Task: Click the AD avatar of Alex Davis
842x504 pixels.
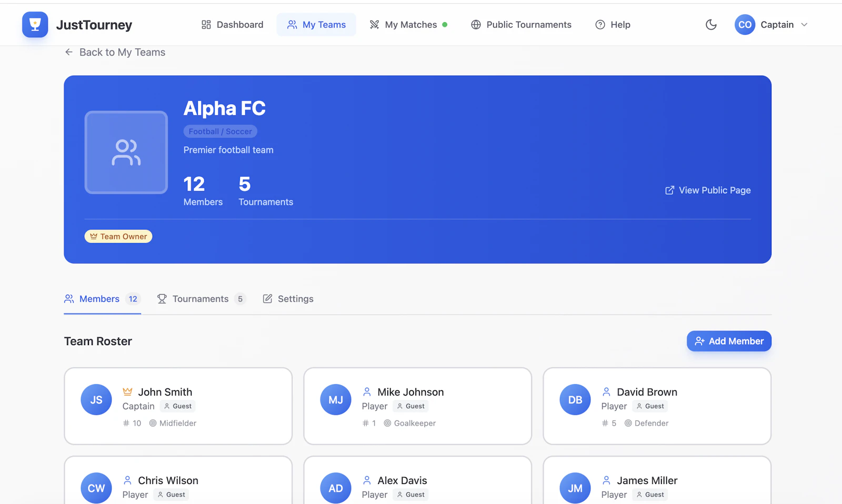Action: click(336, 488)
